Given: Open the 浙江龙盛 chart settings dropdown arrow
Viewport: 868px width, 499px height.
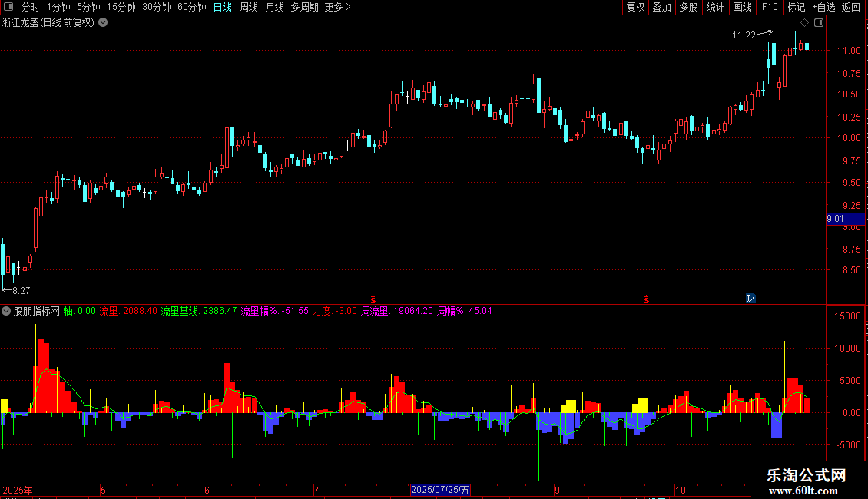Looking at the screenshot, I should pyautogui.click(x=103, y=23).
